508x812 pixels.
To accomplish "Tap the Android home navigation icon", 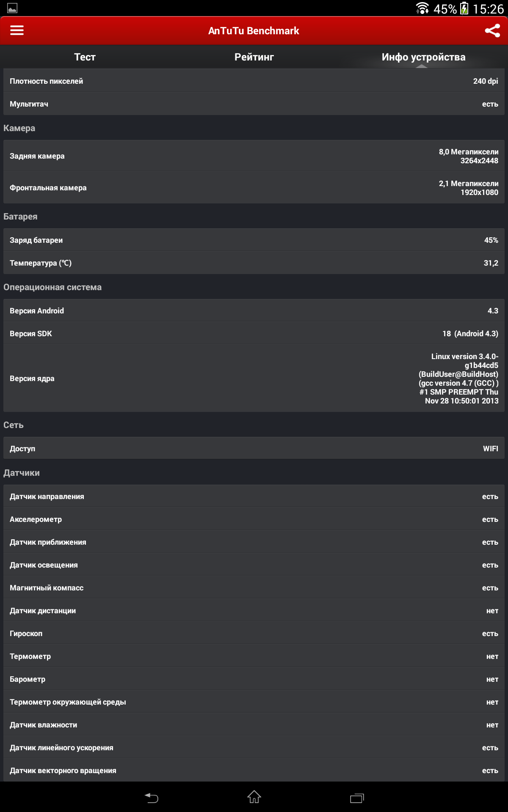I will pos(254,797).
